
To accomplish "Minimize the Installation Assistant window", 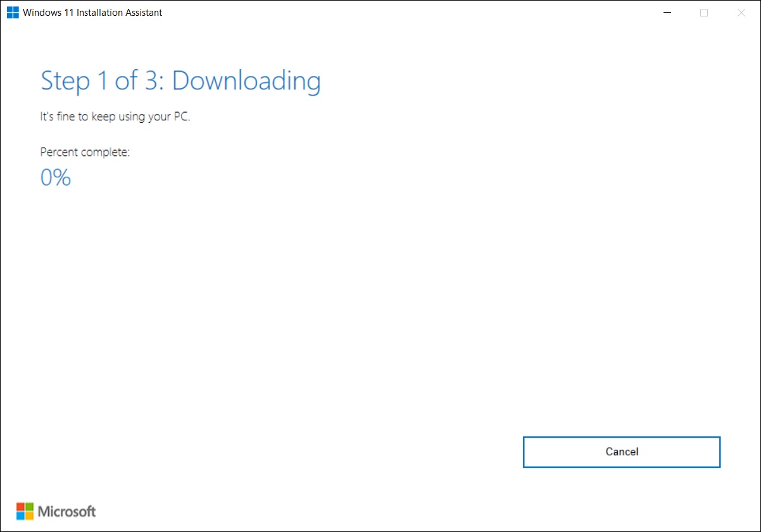I will point(667,13).
